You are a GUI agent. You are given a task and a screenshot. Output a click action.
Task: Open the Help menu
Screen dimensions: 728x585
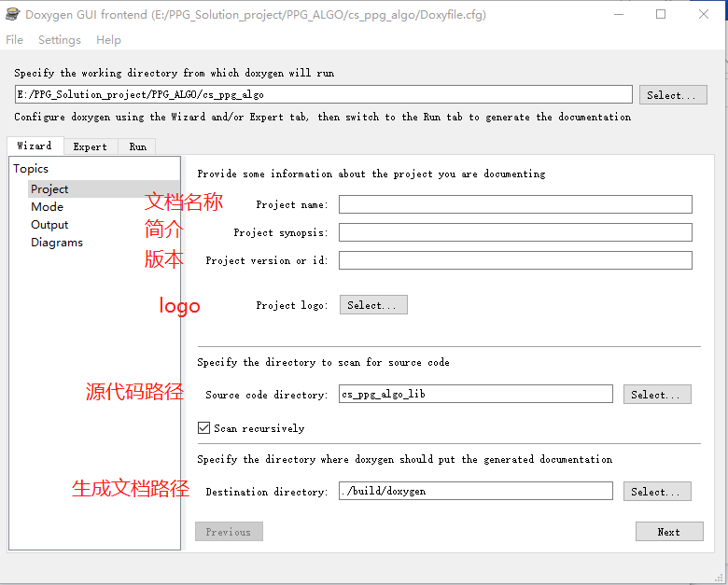tap(108, 40)
